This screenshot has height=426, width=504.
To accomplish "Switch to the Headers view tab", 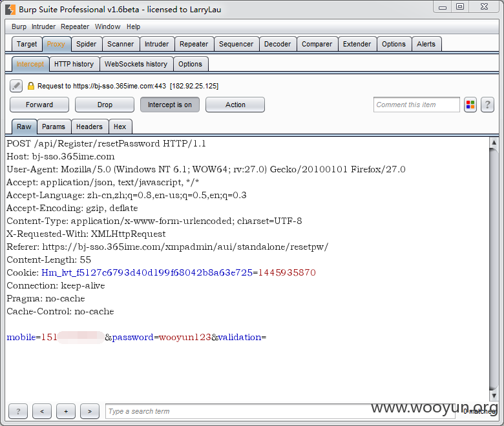I will click(89, 127).
